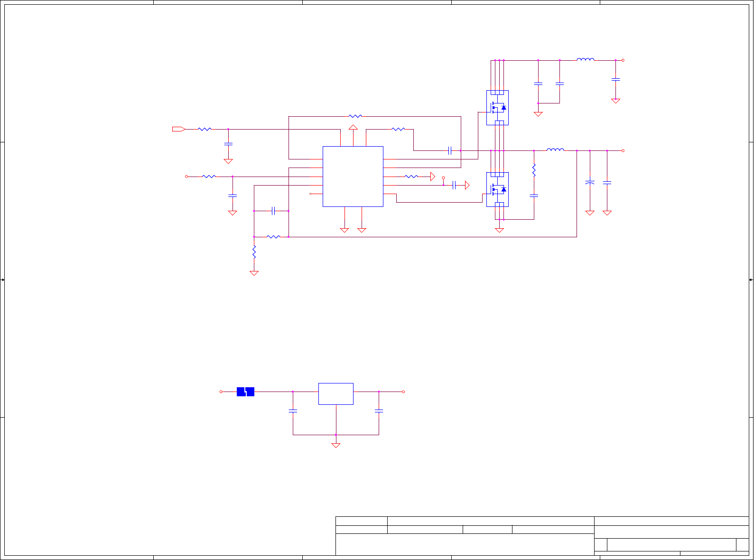Select the red off-page input port symbol
The width and height of the screenshot is (754, 560).
(178, 129)
